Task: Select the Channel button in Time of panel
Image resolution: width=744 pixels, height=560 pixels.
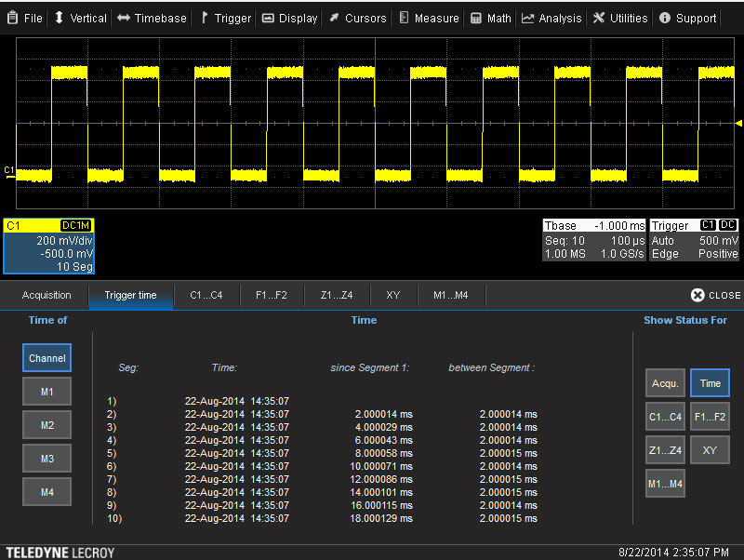Action: pyautogui.click(x=46, y=357)
